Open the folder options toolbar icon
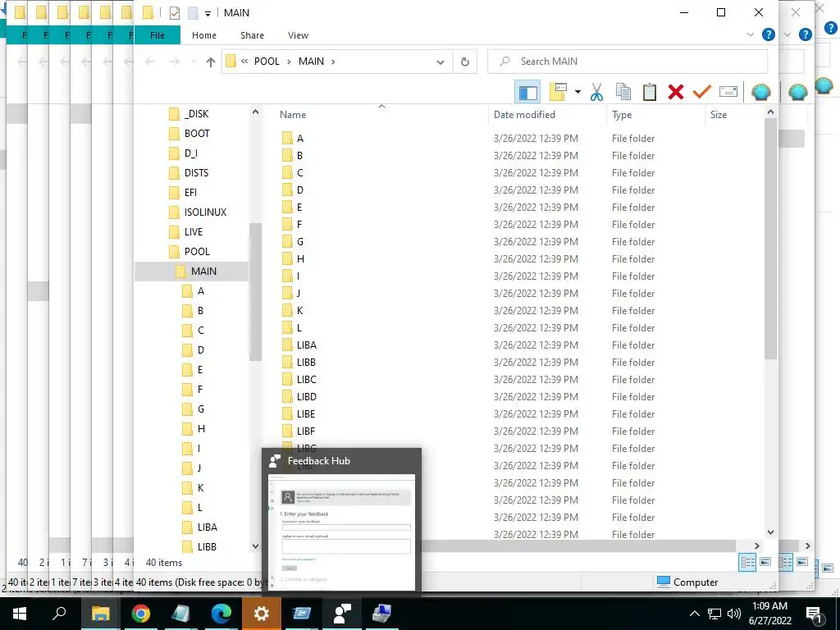840x630 pixels. click(558, 92)
